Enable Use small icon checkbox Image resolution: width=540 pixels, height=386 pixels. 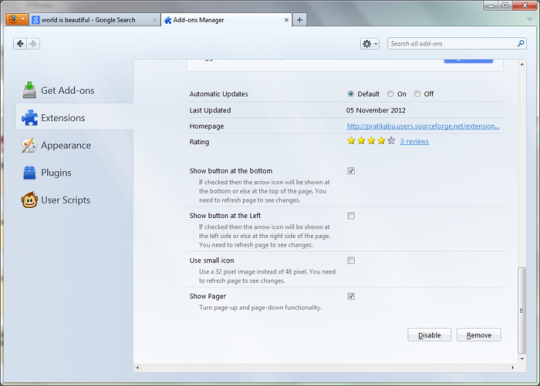[x=351, y=260]
